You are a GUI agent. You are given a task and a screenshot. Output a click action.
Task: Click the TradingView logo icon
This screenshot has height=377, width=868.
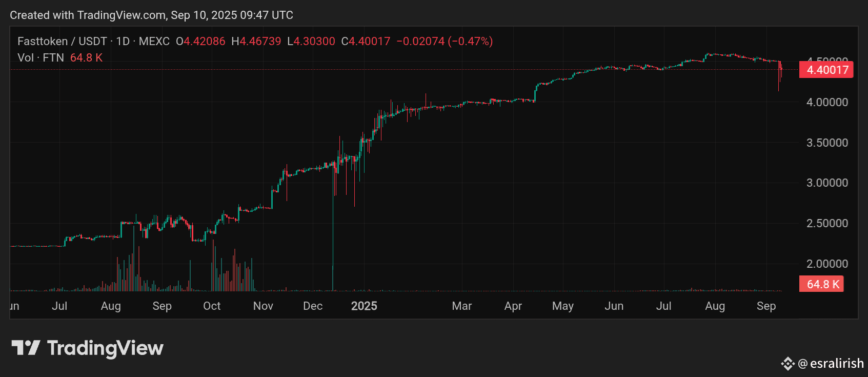[x=26, y=348]
